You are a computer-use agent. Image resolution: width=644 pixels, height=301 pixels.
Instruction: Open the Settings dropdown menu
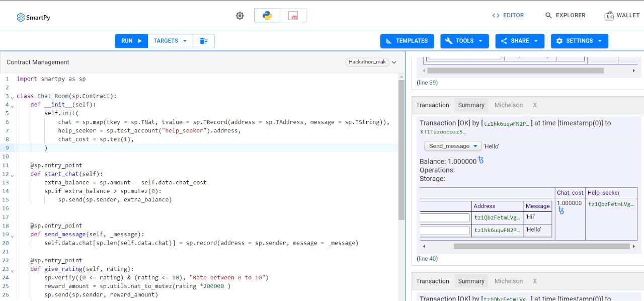pos(579,41)
